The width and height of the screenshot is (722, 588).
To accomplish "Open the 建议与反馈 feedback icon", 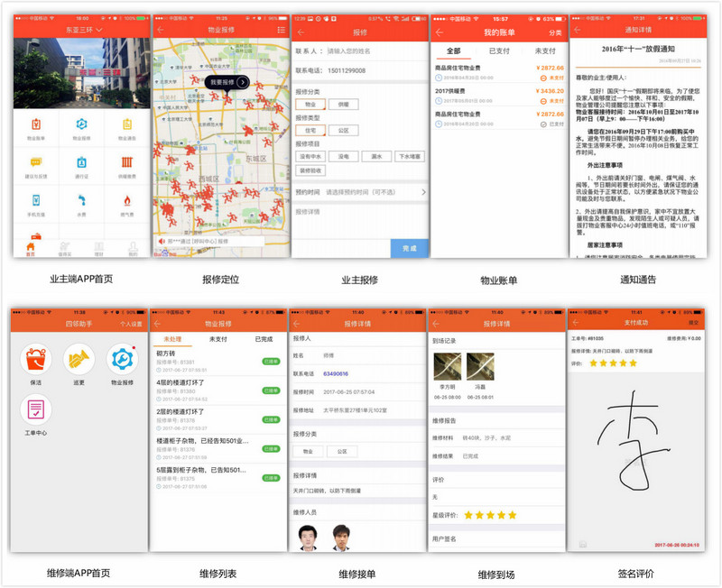I will [x=37, y=163].
